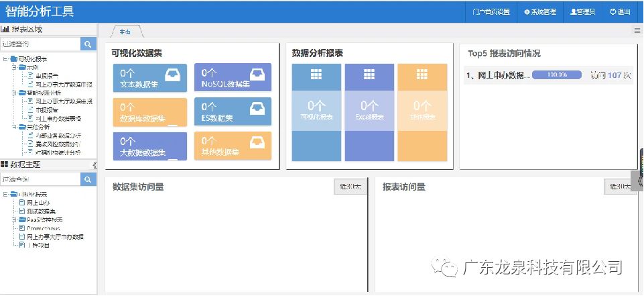Collapse the PaaS folder in 数据主题 tree
This screenshot has width=644, height=296.
(x=13, y=219)
